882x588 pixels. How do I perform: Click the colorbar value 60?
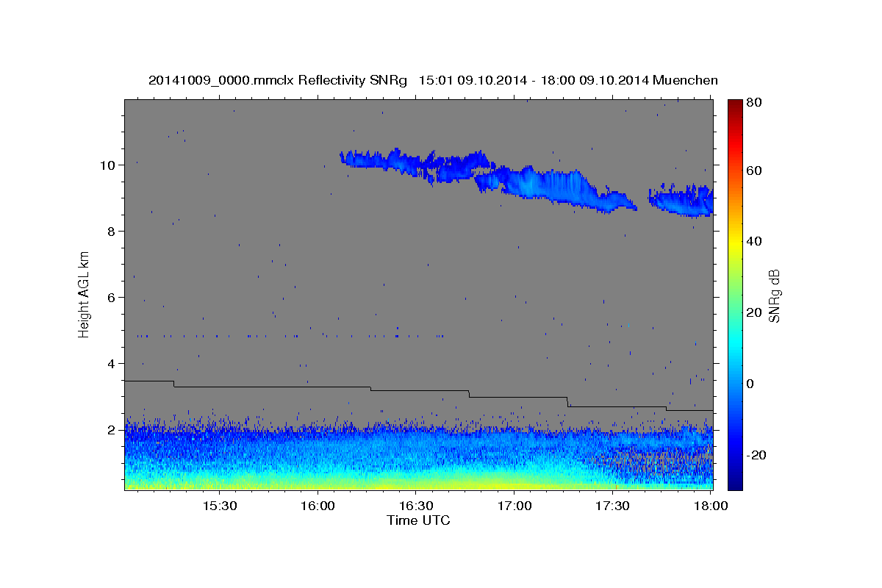[755, 171]
